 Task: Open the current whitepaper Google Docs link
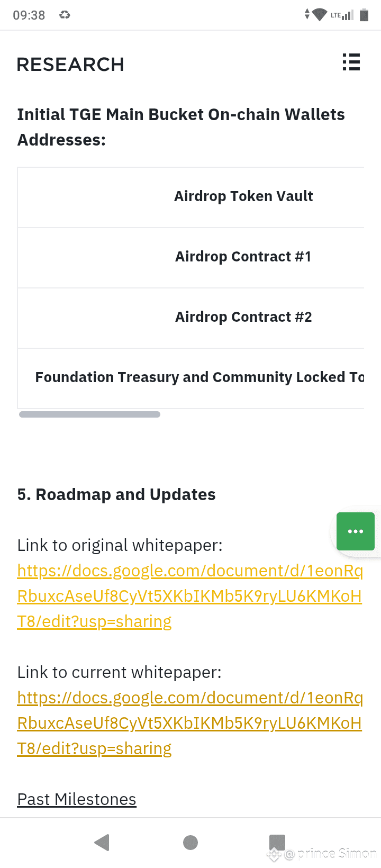(190, 723)
